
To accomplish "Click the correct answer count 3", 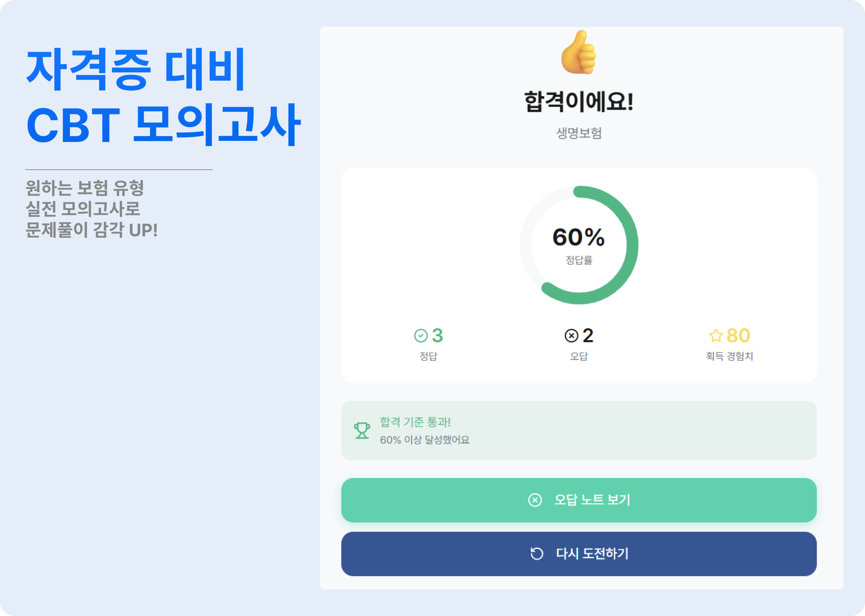I will [x=438, y=335].
